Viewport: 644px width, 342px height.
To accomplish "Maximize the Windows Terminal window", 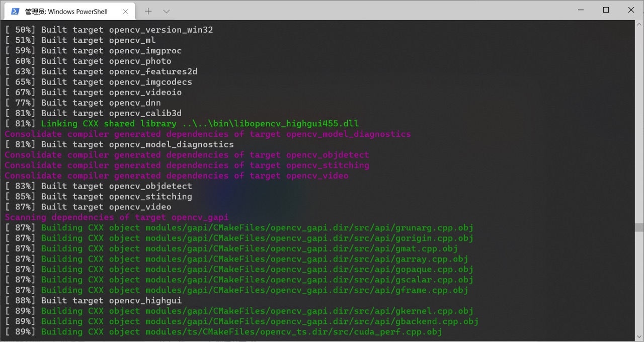I will (606, 10).
